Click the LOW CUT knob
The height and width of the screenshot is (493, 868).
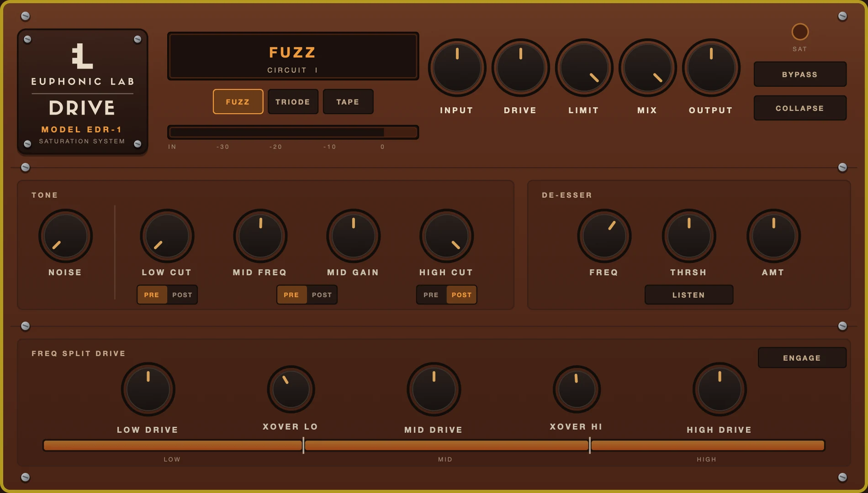pos(167,236)
